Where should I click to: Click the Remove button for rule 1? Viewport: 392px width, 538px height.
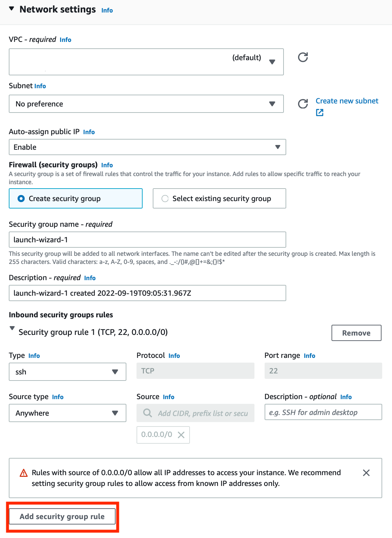(x=356, y=333)
